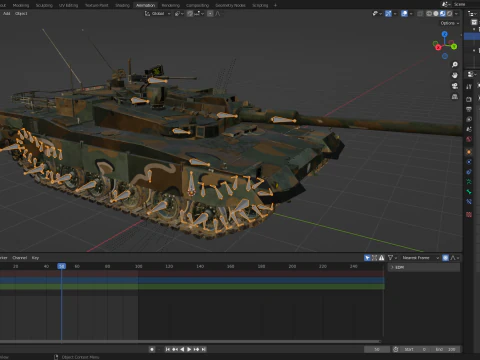Switch to Geometry Nodes workspace tab
Screen dimensions: 480x360
pos(230,5)
